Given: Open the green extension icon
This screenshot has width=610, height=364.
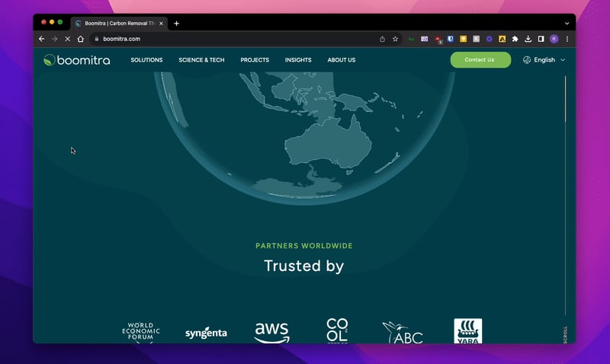Looking at the screenshot, I should (411, 39).
